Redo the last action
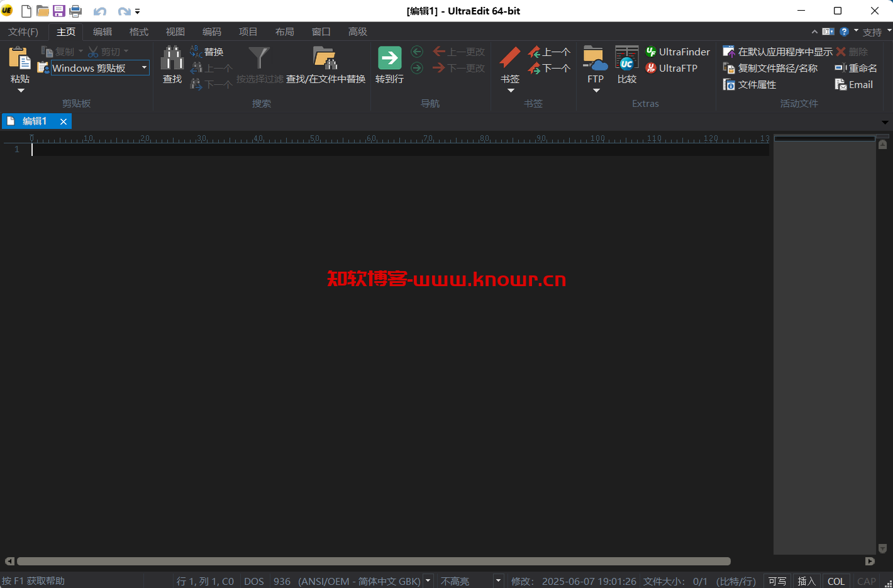 [124, 11]
